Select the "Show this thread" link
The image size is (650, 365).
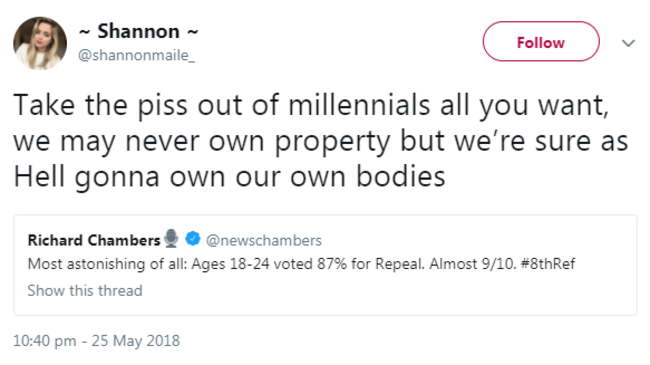[x=85, y=290]
